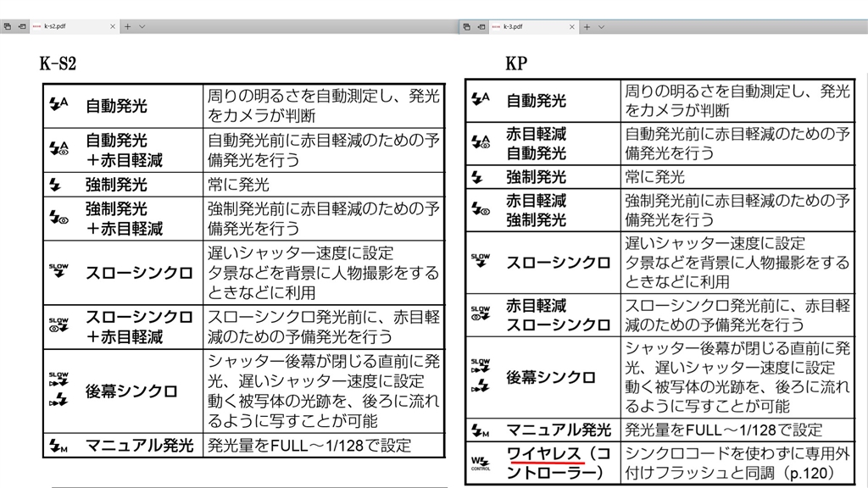Click the 後幕シンクロ label in K-S2 table
The width and height of the screenshot is (868, 488).
click(131, 391)
